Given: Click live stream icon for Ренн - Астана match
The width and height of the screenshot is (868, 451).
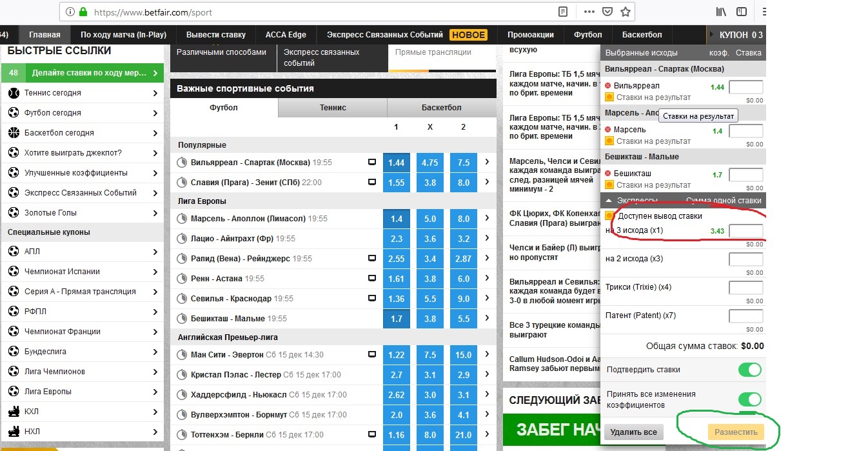Looking at the screenshot, I should tap(372, 279).
